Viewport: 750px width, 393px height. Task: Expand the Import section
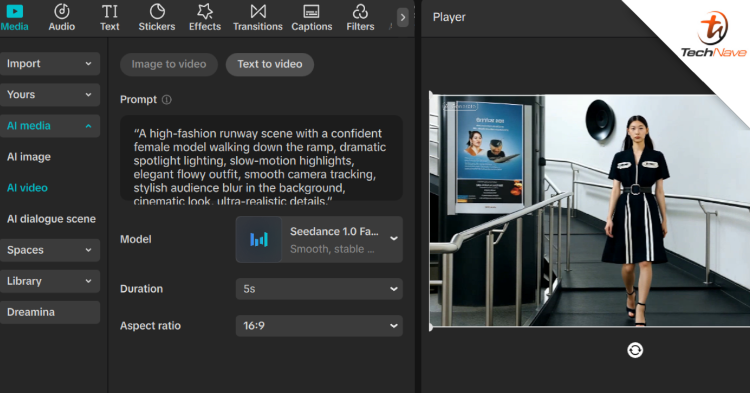50,64
